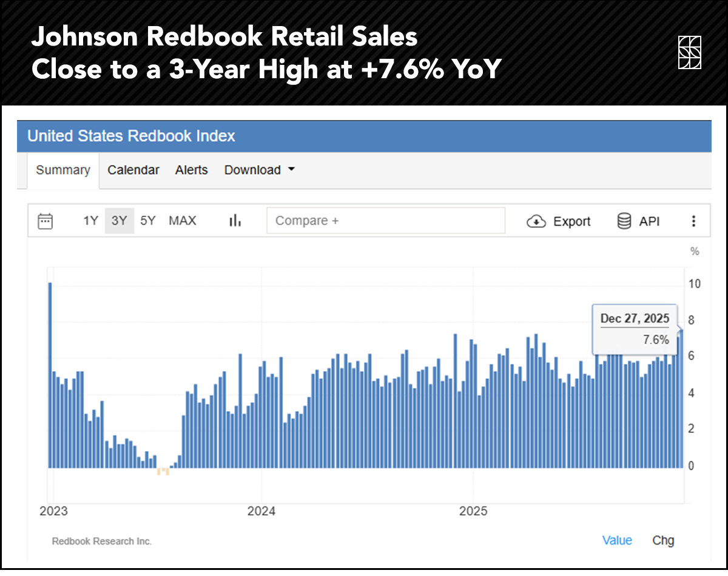
Task: Switch to the Summary tab
Action: [63, 170]
